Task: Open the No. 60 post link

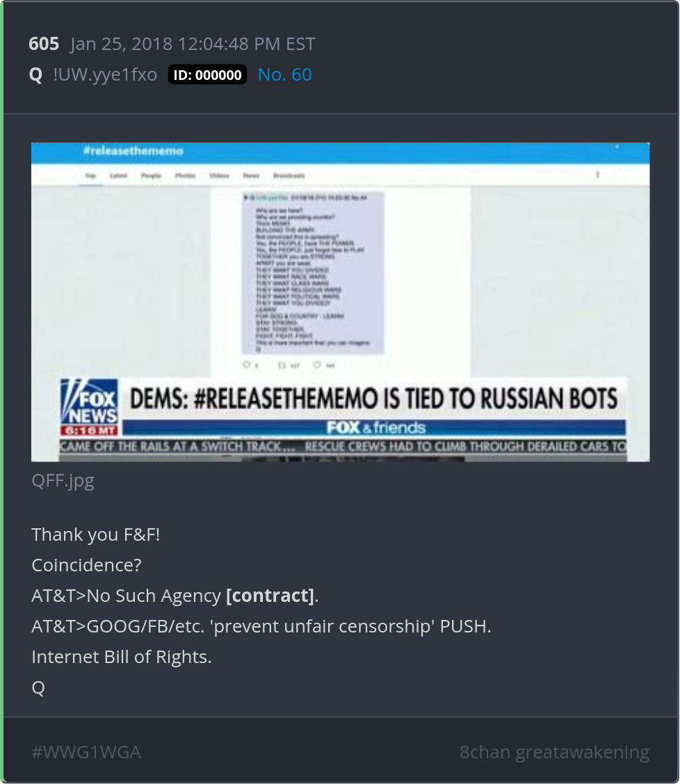Action: tap(284, 74)
